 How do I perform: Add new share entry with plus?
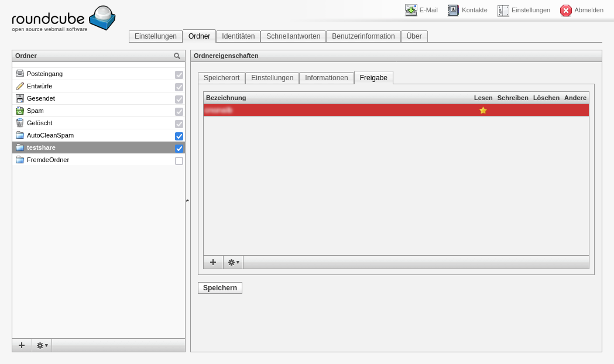pyautogui.click(x=213, y=262)
